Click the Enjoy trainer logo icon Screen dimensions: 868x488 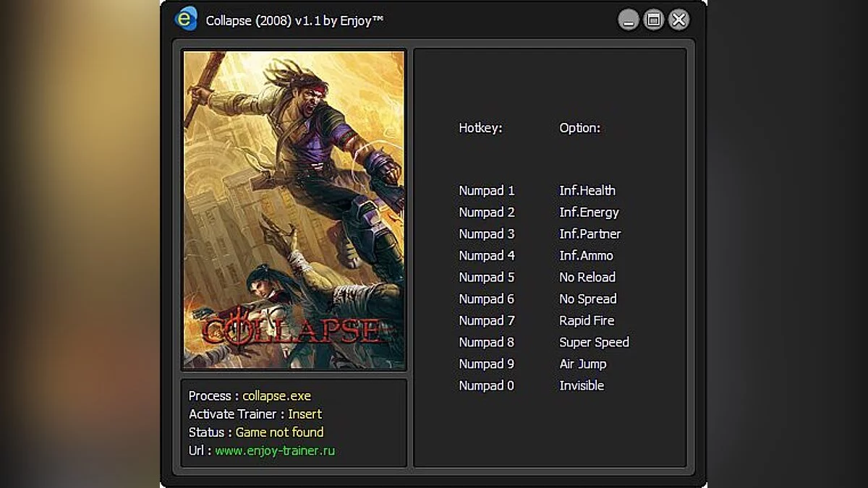point(186,18)
